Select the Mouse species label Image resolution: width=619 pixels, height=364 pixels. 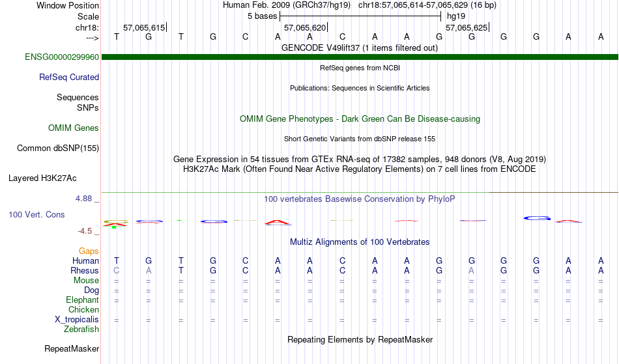[86, 281]
